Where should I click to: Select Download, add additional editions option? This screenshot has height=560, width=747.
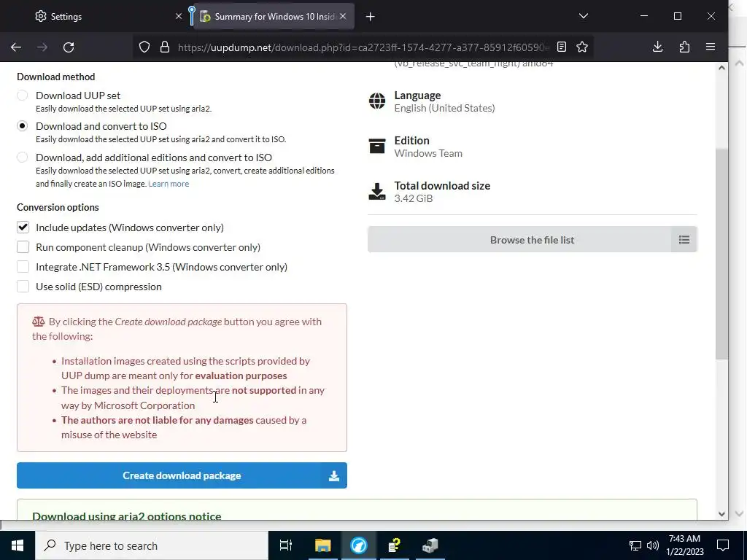(x=23, y=157)
